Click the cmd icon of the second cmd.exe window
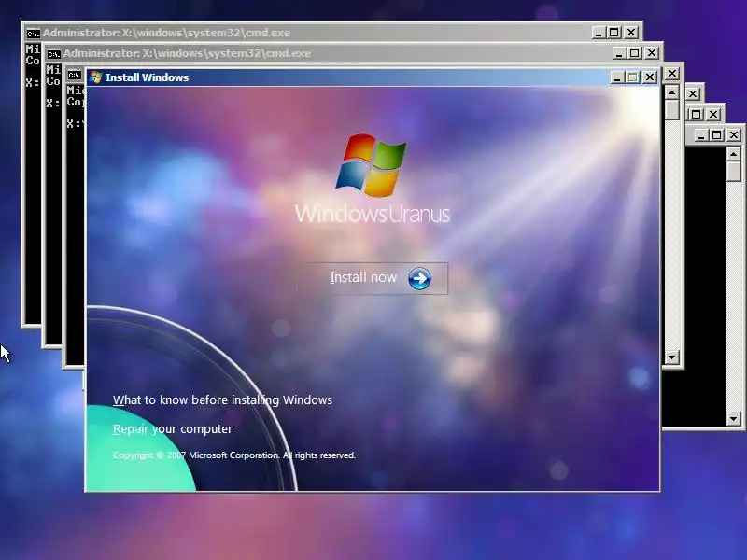Screen dimensions: 747x560 coord(53,54)
